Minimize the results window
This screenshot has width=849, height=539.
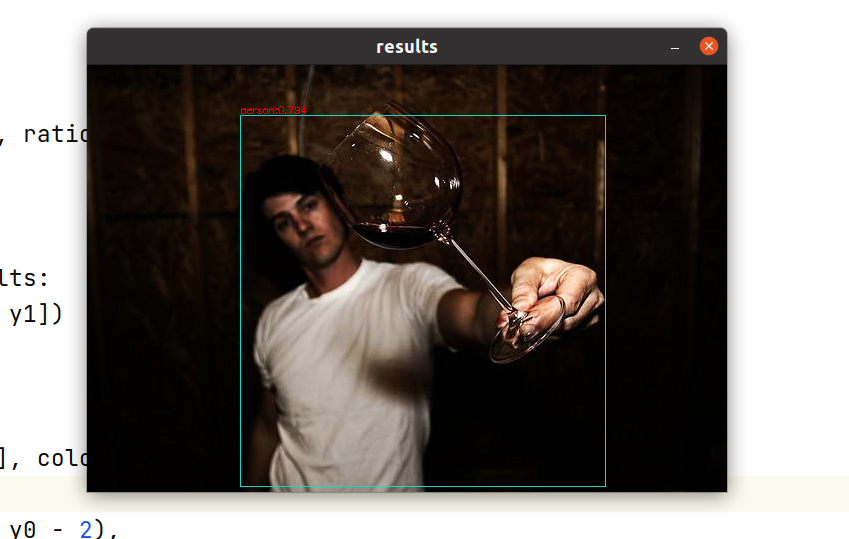coord(675,47)
